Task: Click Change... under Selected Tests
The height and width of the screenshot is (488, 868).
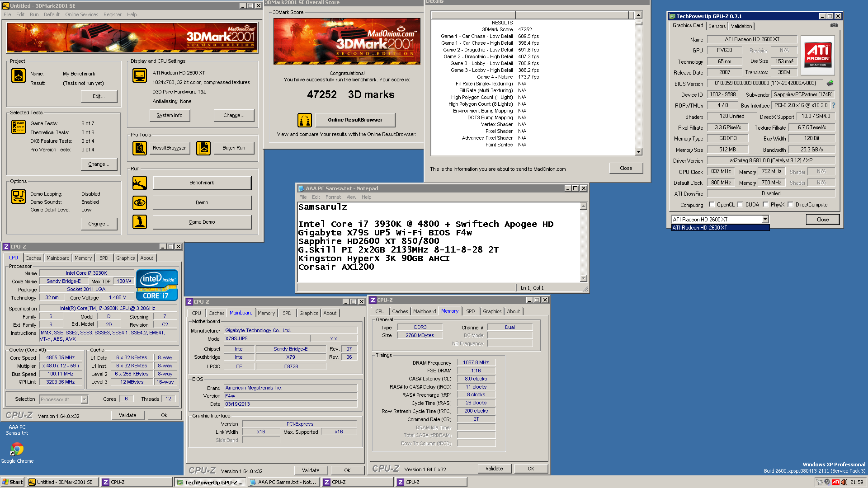Action: click(x=99, y=164)
